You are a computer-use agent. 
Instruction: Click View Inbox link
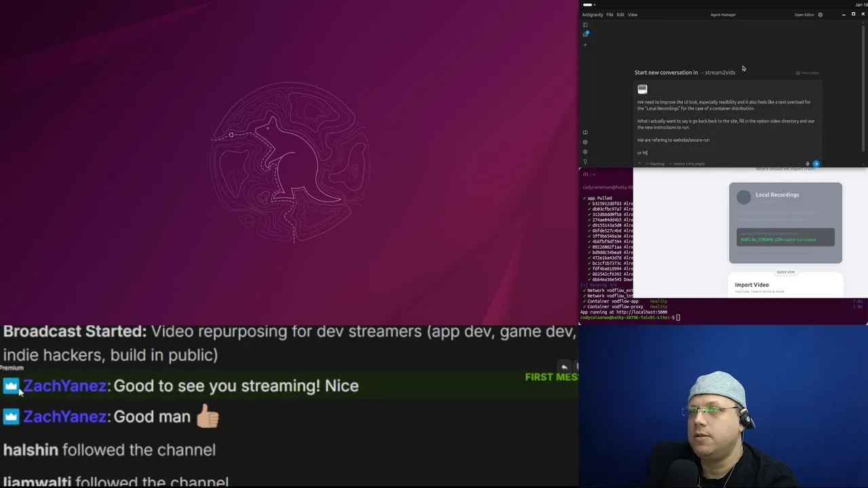808,73
